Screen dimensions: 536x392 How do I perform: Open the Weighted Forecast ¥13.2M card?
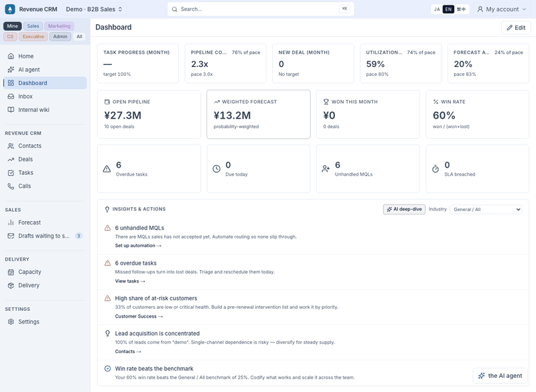tap(259, 115)
